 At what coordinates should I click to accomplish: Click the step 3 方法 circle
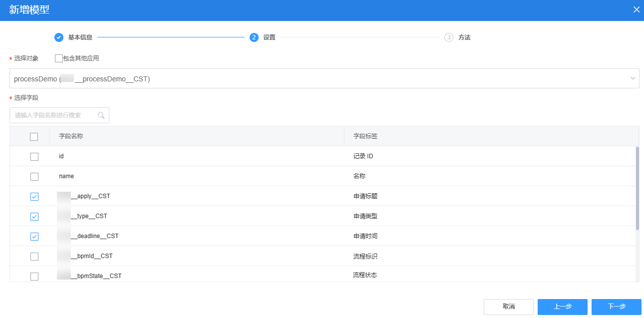(x=449, y=37)
